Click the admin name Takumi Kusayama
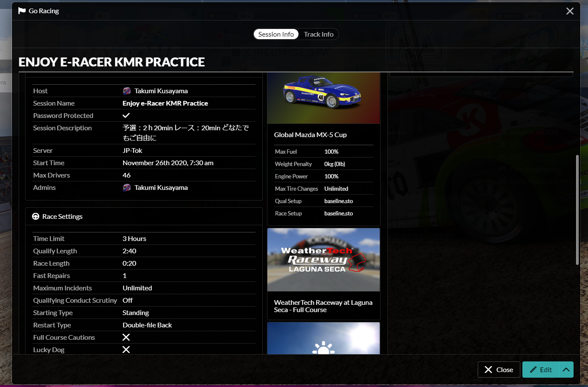This screenshot has width=588, height=387. [161, 187]
